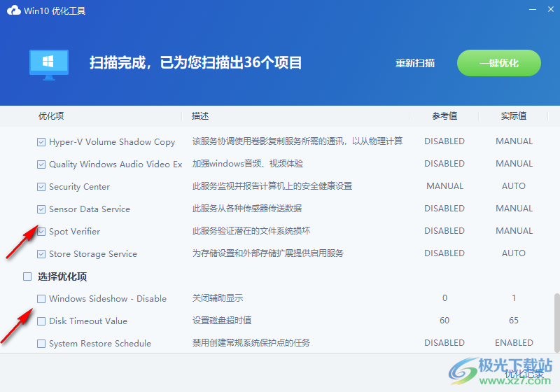The width and height of the screenshot is (560, 392).
Task: Select the Store Storage Service label
Action: pyautogui.click(x=93, y=254)
